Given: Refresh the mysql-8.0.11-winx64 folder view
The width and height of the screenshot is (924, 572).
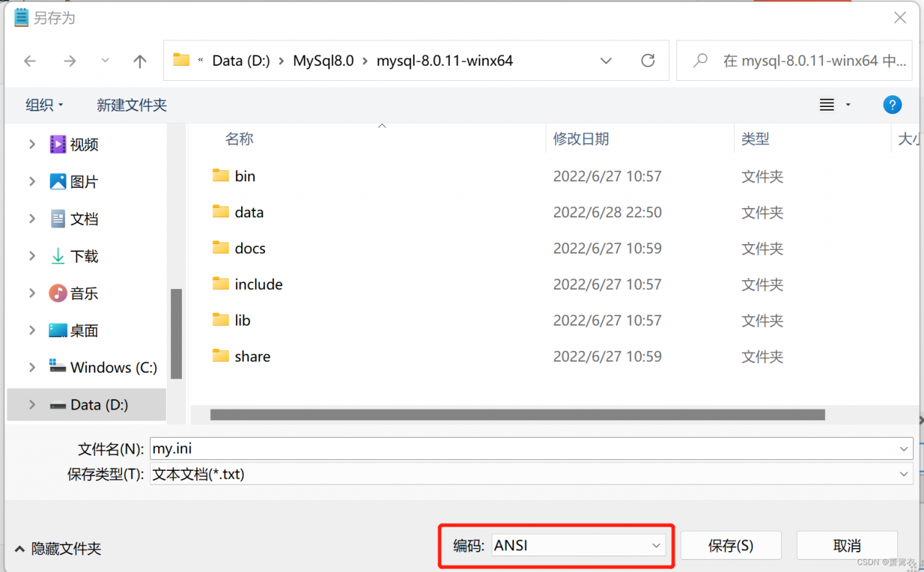Looking at the screenshot, I should (x=648, y=61).
